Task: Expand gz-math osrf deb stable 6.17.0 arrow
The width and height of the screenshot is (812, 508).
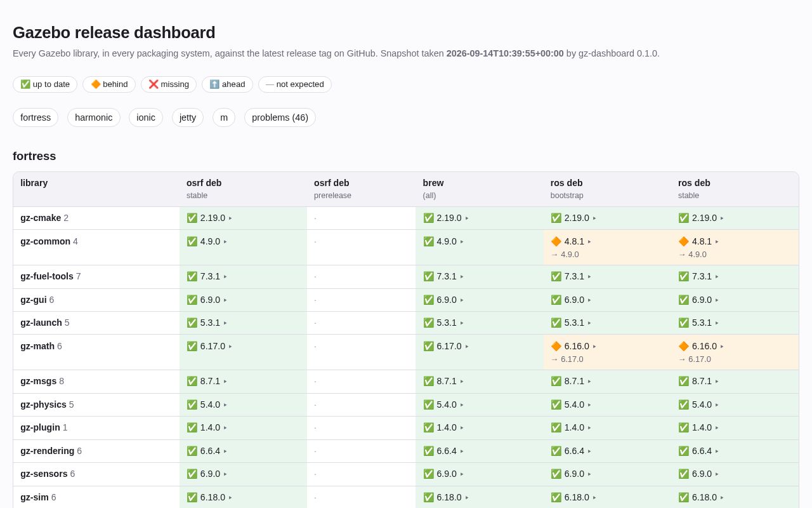Action: point(230,347)
